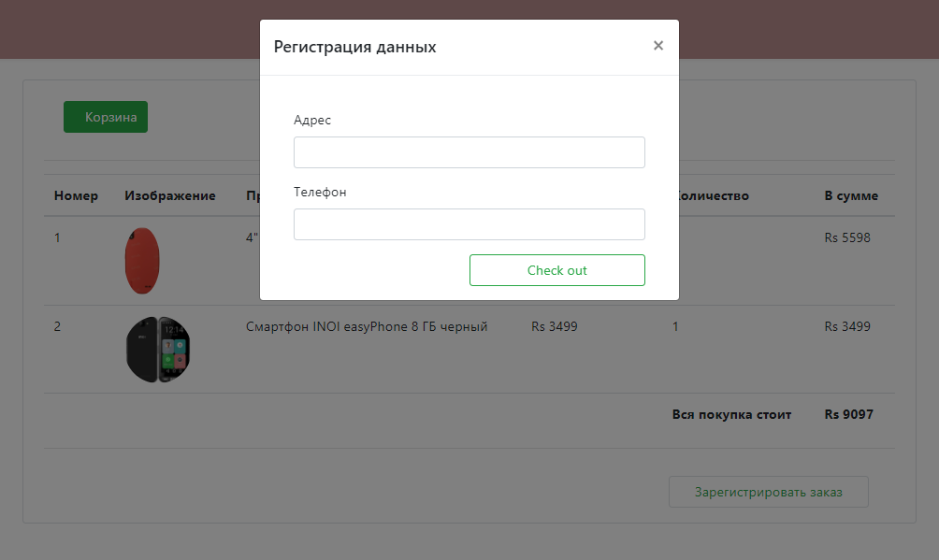Open the INOI easyPhone product thumbnail
Image resolution: width=939 pixels, height=560 pixels.
tap(157, 349)
